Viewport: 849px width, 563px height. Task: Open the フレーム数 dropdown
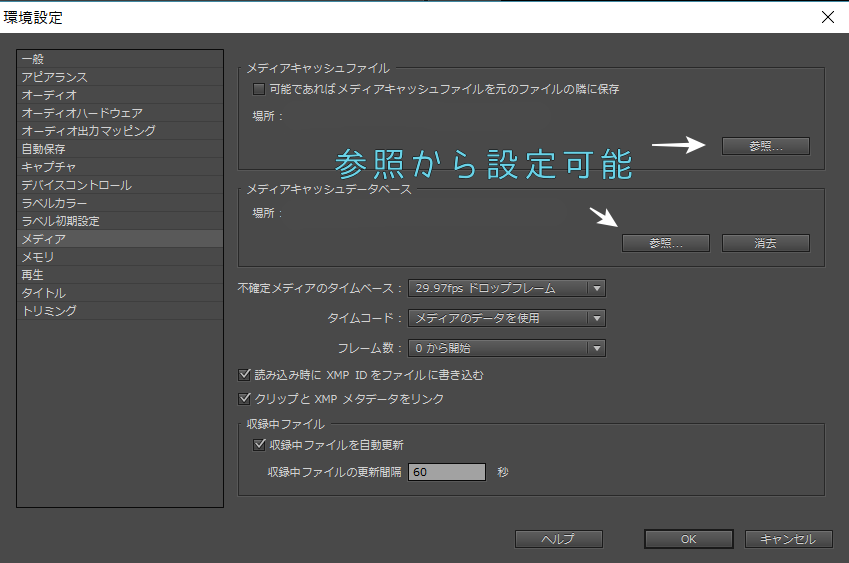tap(506, 349)
